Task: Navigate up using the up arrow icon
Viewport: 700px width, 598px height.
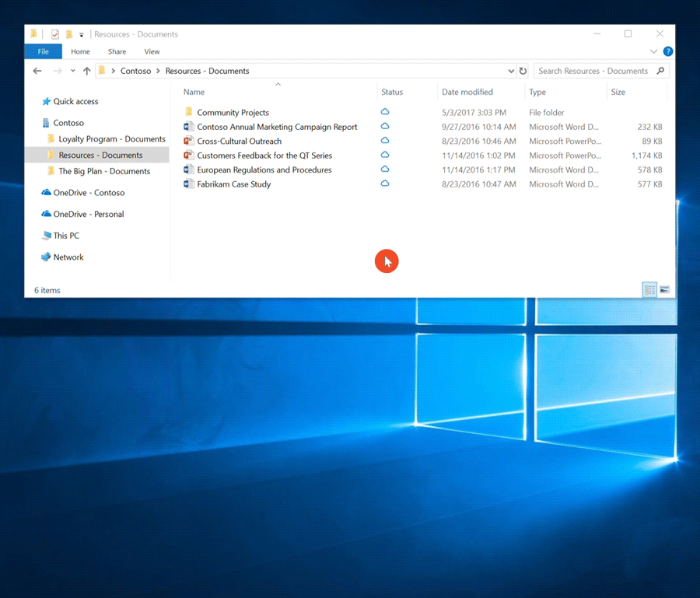Action: (86, 71)
